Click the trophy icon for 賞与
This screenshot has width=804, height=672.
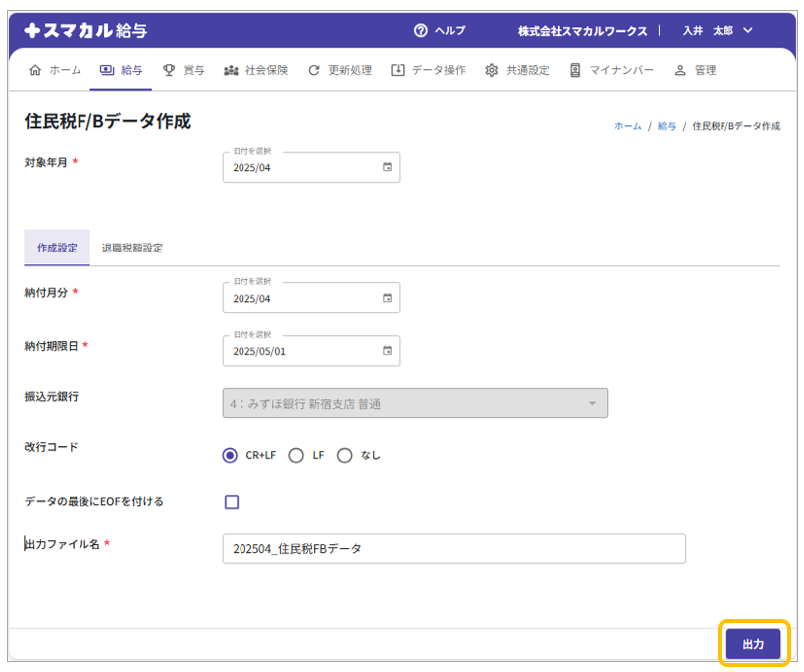coord(169,70)
